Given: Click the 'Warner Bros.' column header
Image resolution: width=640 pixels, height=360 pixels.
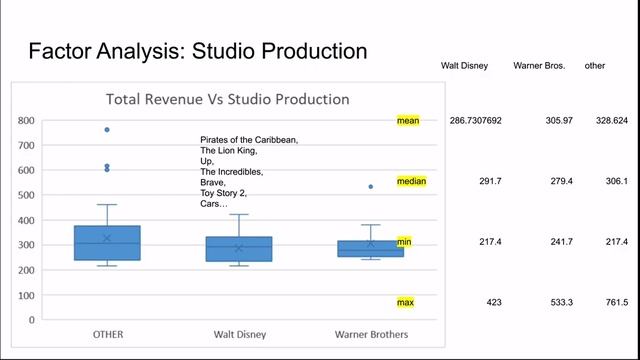Looking at the screenshot, I should (x=539, y=66).
